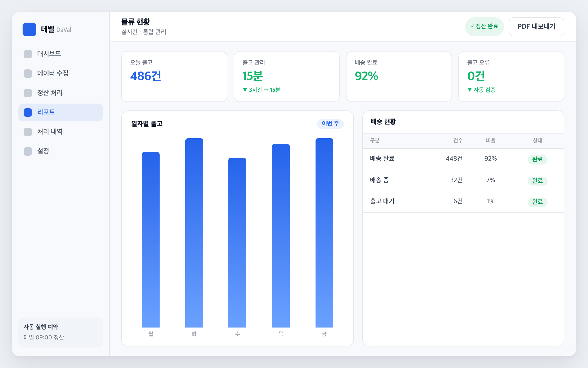This screenshot has height=368, width=588.
Task: Click the 6건 table cell
Action: (458, 201)
